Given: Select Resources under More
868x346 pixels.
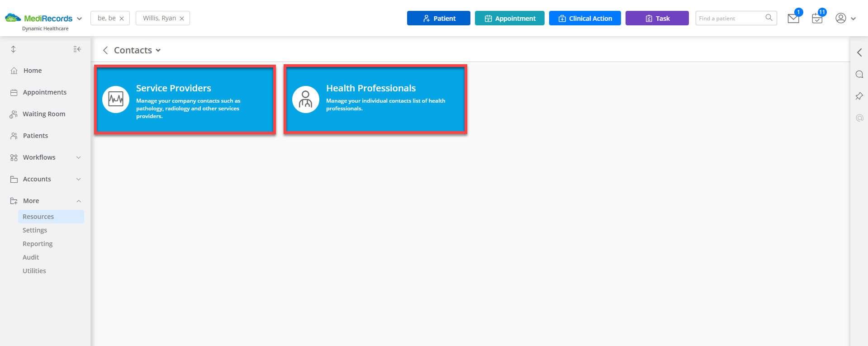Looking at the screenshot, I should 51,217.
